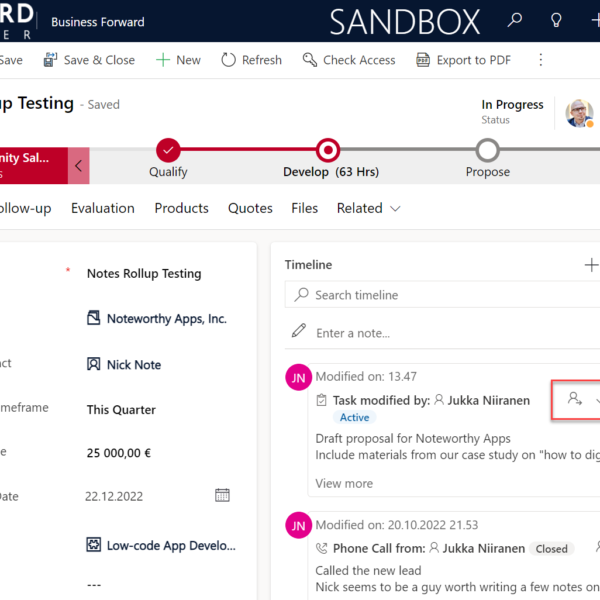Select the Develop stage in process flow

327,150
